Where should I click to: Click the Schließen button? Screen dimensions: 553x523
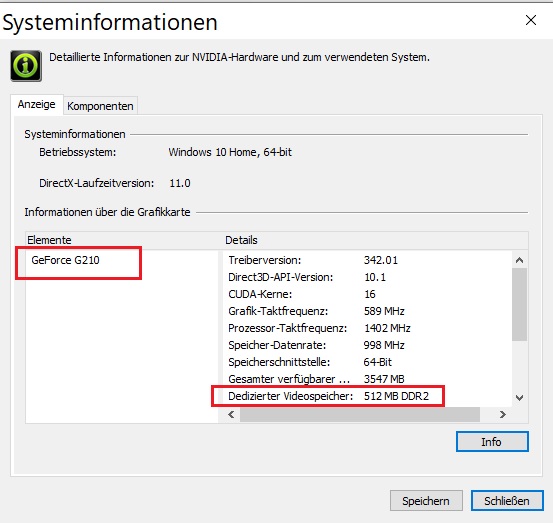[507, 501]
